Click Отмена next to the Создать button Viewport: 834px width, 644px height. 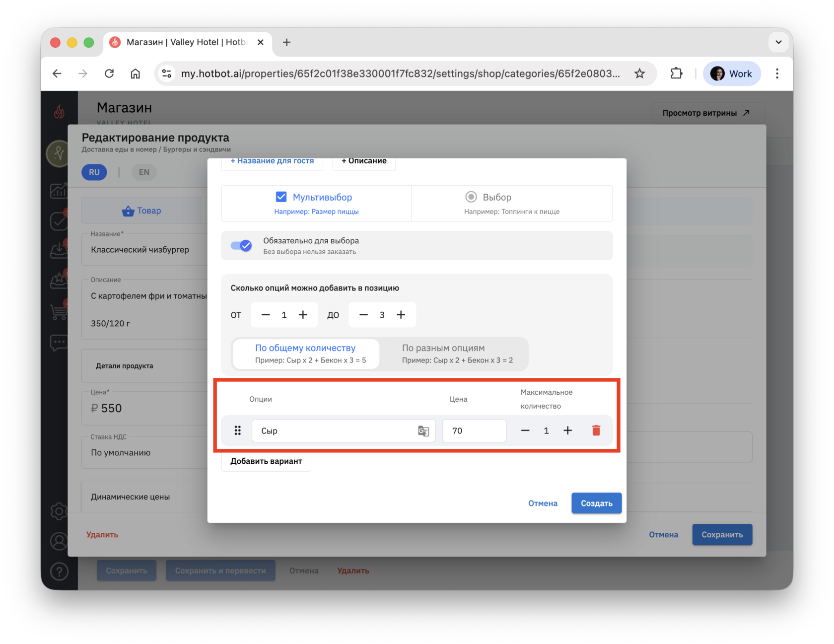[543, 503]
